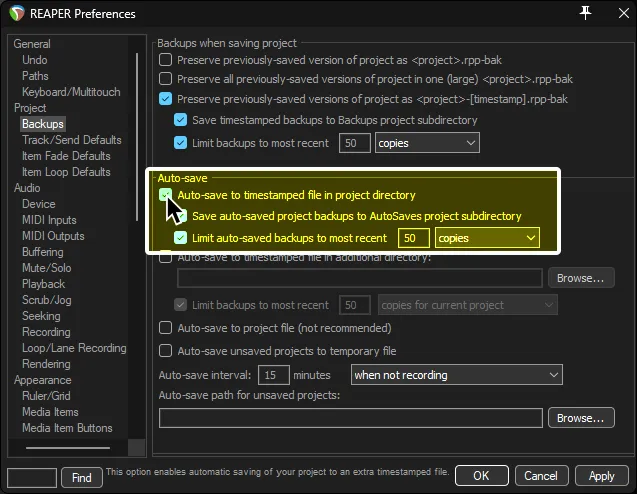The image size is (637, 494).
Task: Click the REAPER logo icon in title bar
Action: click(17, 13)
